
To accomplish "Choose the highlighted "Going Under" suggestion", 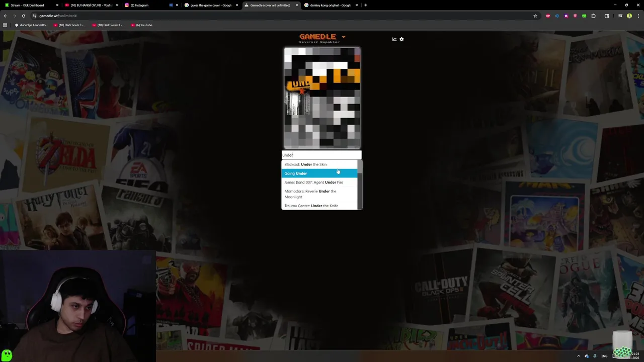I will click(319, 173).
